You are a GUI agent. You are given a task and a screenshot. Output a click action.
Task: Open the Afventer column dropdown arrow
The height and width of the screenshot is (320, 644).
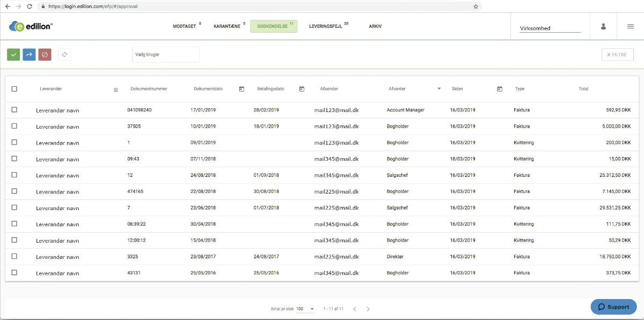tap(438, 89)
